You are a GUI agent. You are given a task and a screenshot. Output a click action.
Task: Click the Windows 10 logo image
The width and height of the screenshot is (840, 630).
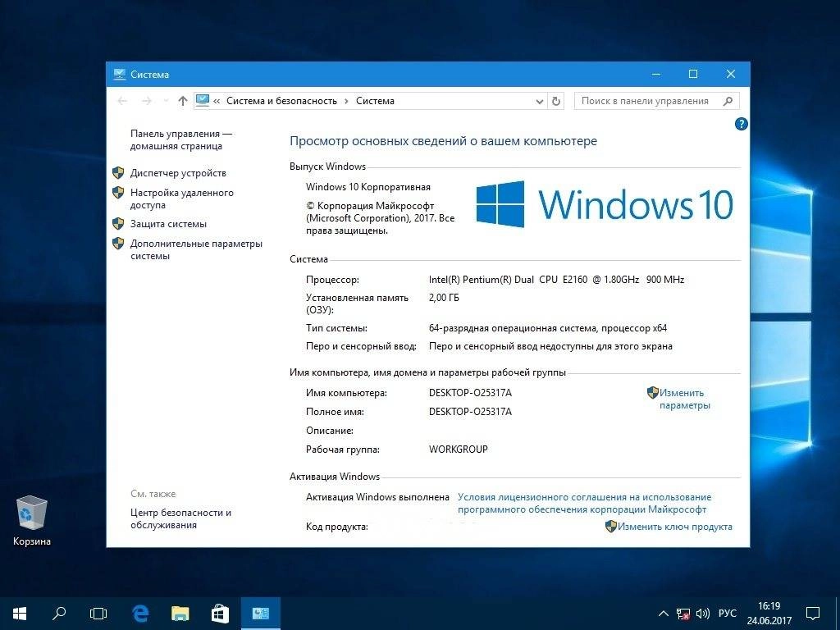(605, 204)
